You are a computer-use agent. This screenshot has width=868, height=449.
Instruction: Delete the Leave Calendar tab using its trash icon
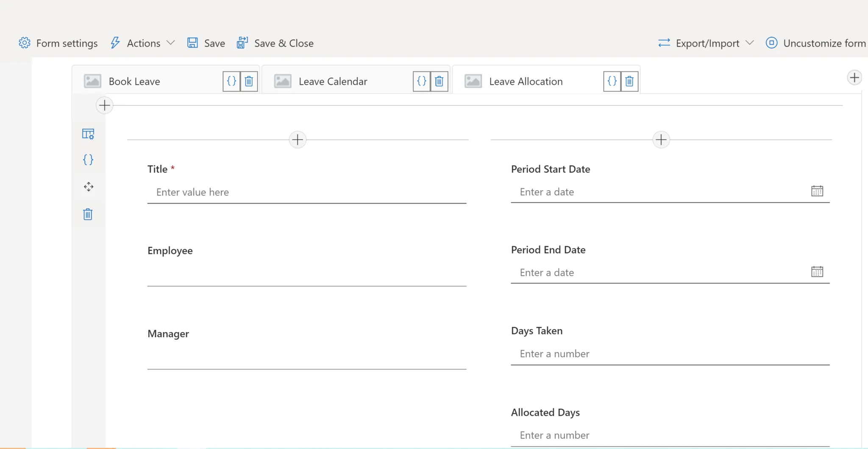coord(440,81)
